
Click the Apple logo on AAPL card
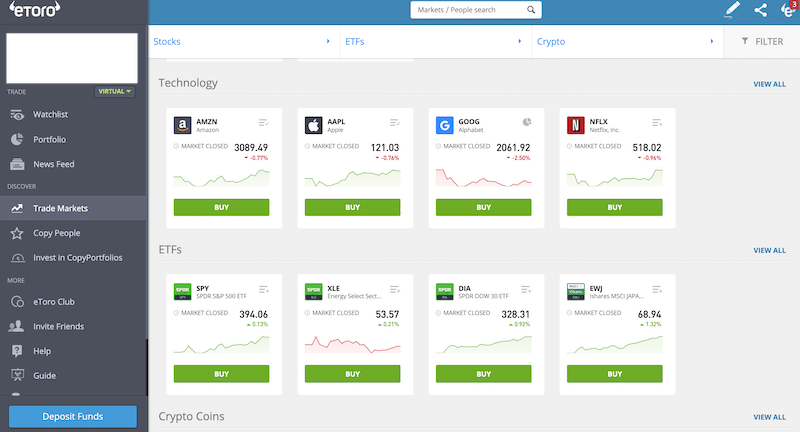(314, 125)
